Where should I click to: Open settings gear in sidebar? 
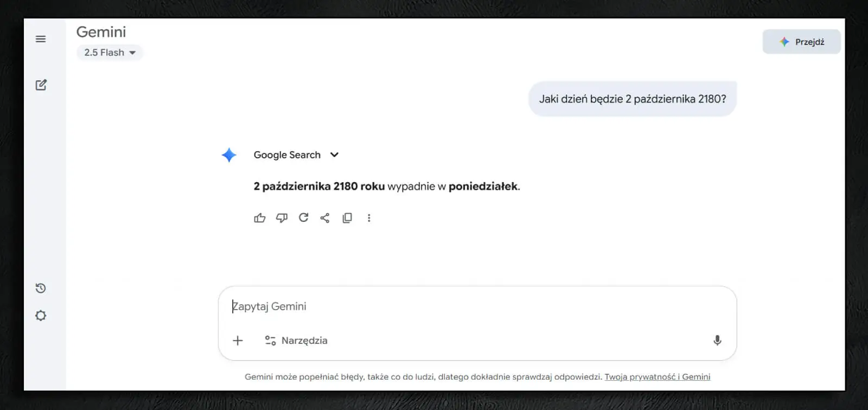click(41, 316)
